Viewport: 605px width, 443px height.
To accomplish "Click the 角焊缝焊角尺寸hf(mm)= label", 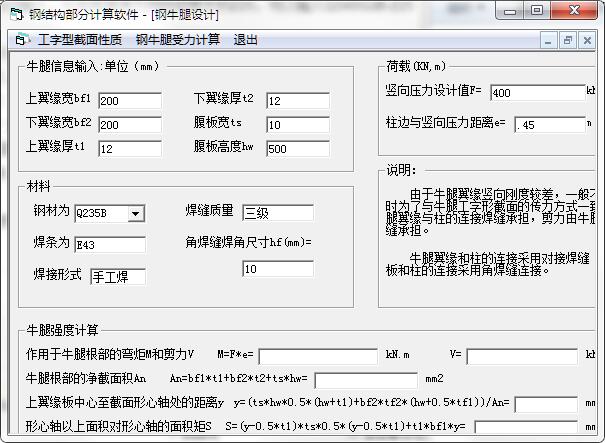I will pos(248,242).
